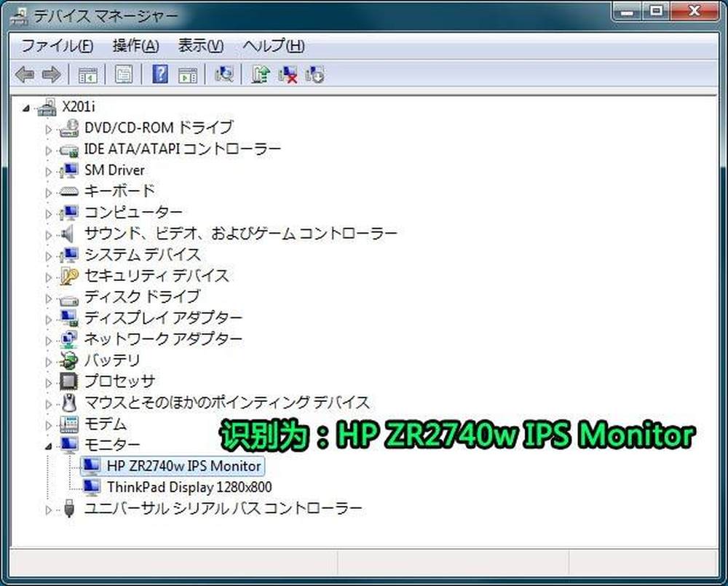Expand the ディスプレイ アダプター category arrow
The image size is (728, 586).
click(x=48, y=320)
